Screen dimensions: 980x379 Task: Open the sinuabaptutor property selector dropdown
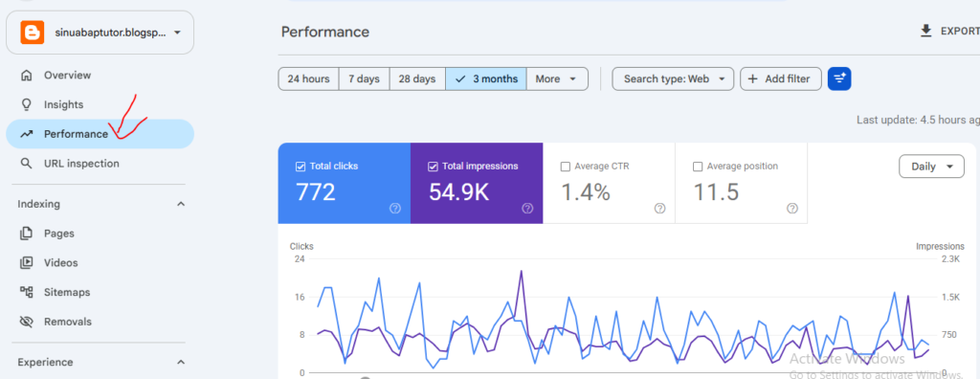coord(100,32)
